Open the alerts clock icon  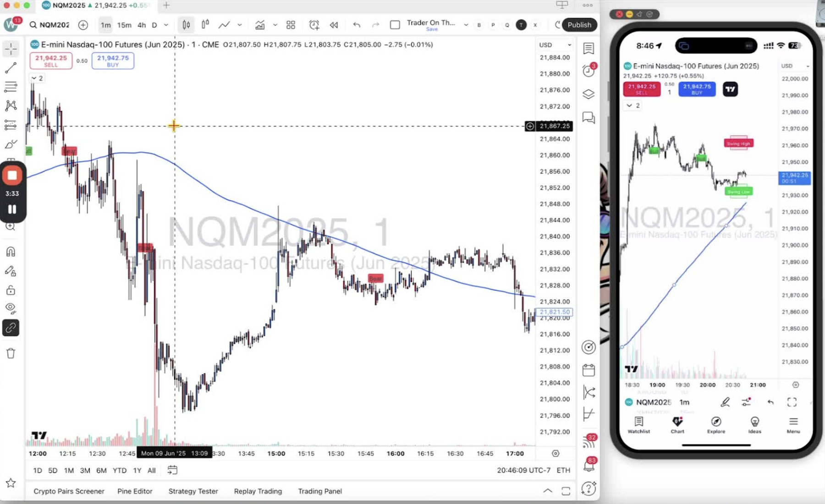[x=588, y=71]
